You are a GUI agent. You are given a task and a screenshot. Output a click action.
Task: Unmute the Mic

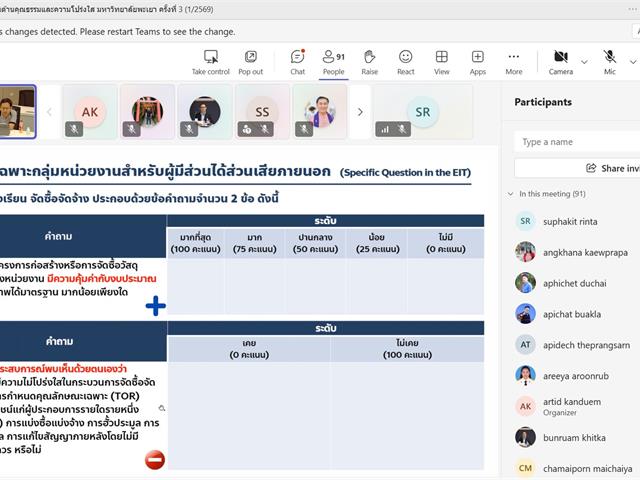click(x=610, y=62)
